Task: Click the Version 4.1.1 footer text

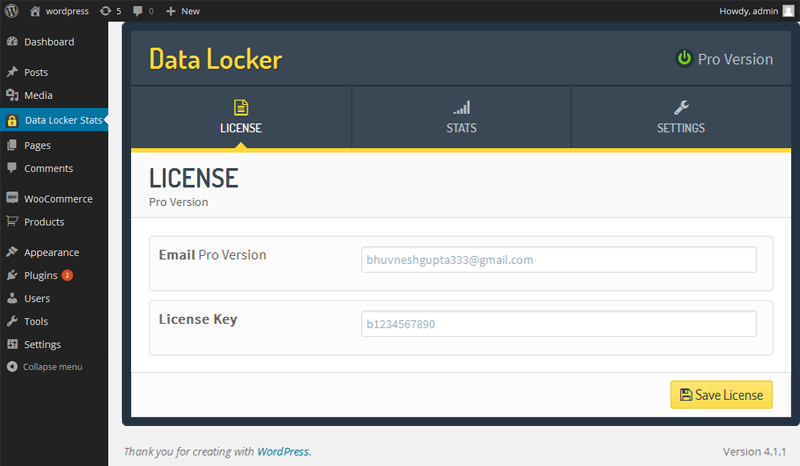Action: coord(754,452)
